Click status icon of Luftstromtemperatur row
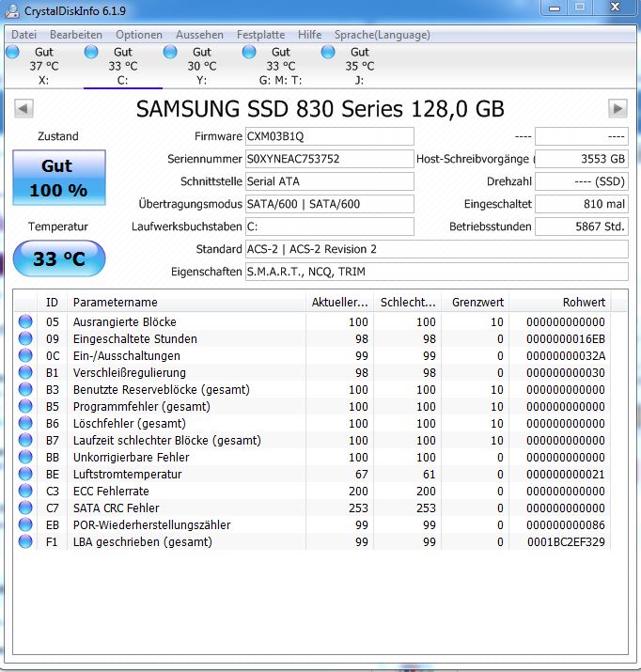Screen dimensions: 641x672 [x=25, y=474]
